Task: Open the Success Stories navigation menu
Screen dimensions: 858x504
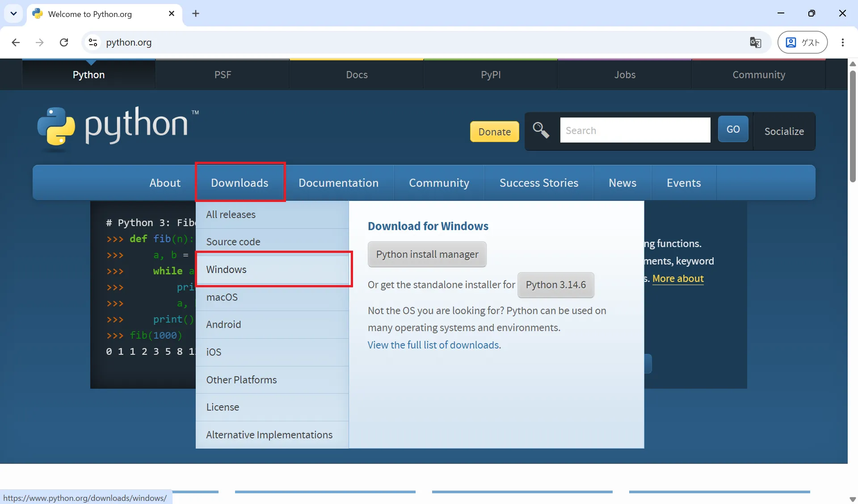Action: tap(539, 183)
